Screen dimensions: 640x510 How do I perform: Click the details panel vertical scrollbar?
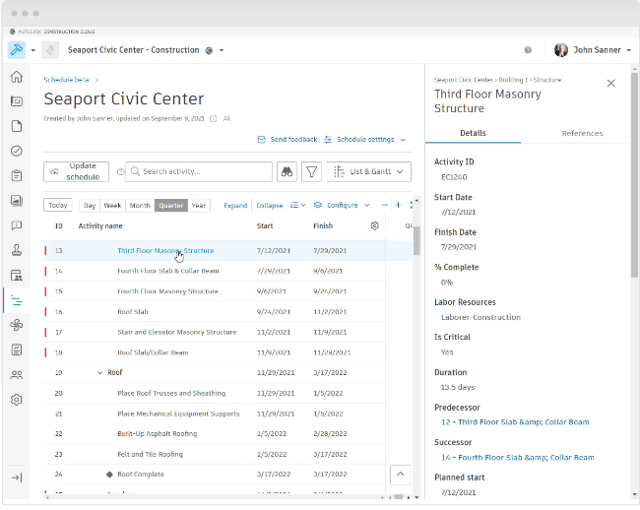(634, 175)
